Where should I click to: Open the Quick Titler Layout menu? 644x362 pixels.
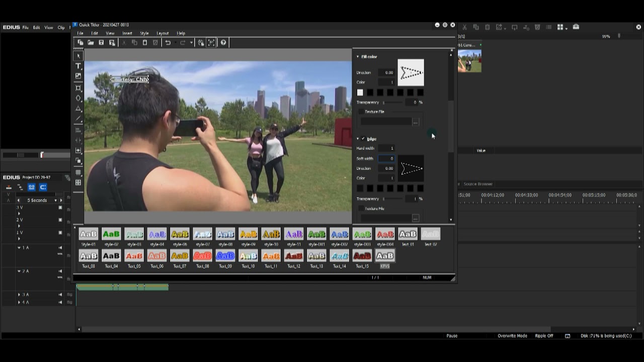[x=163, y=33]
